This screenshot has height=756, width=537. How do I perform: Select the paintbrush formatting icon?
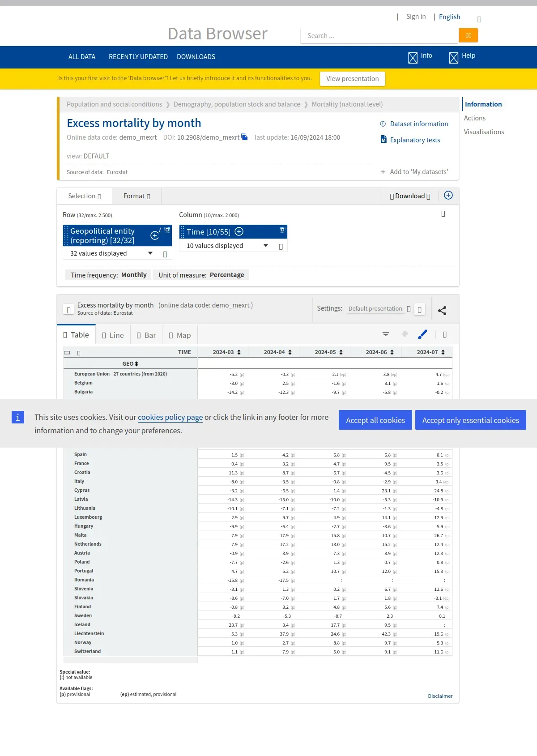(422, 334)
